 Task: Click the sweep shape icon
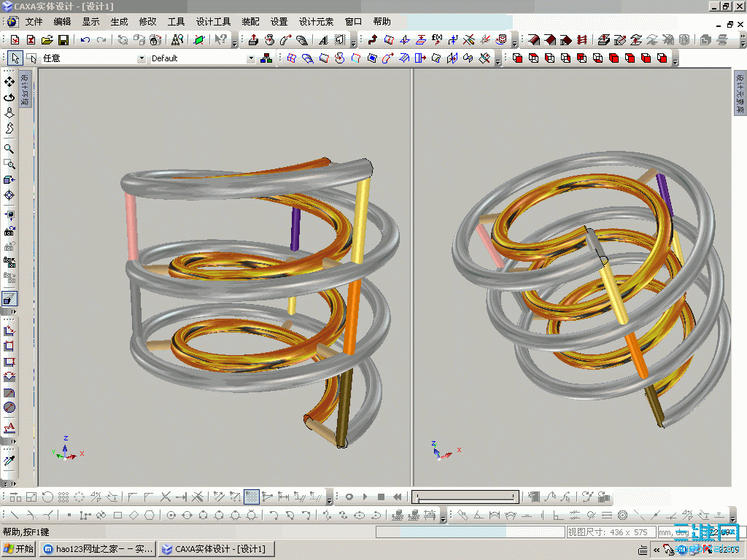tap(285, 40)
